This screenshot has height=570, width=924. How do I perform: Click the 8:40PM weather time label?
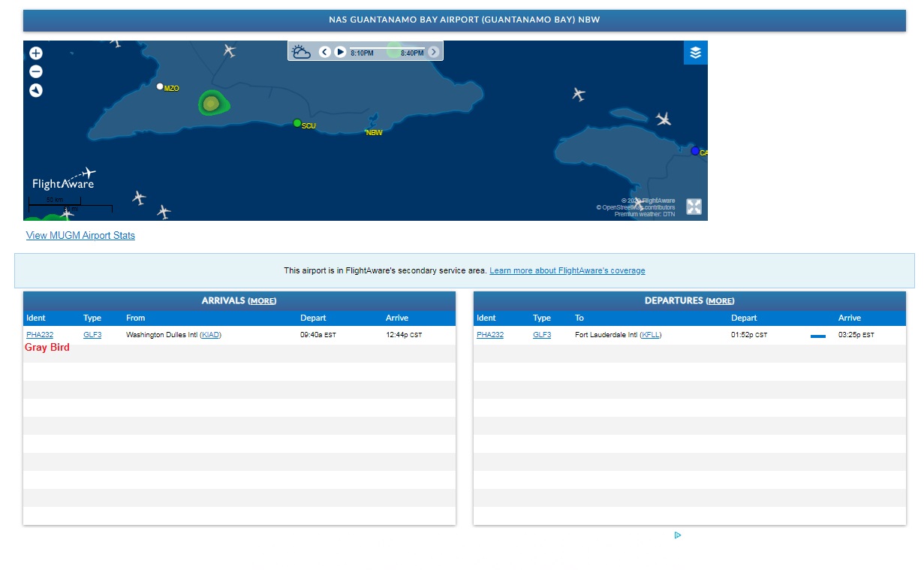[412, 53]
